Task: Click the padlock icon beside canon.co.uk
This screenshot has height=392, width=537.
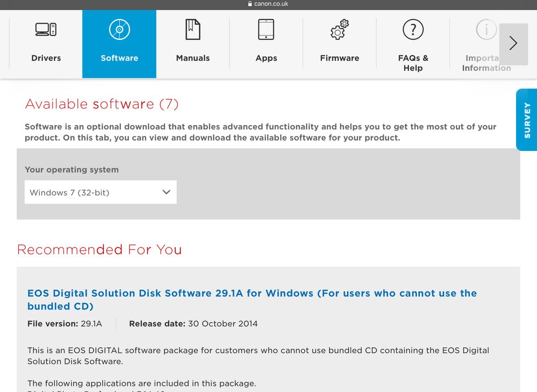Action: click(250, 4)
